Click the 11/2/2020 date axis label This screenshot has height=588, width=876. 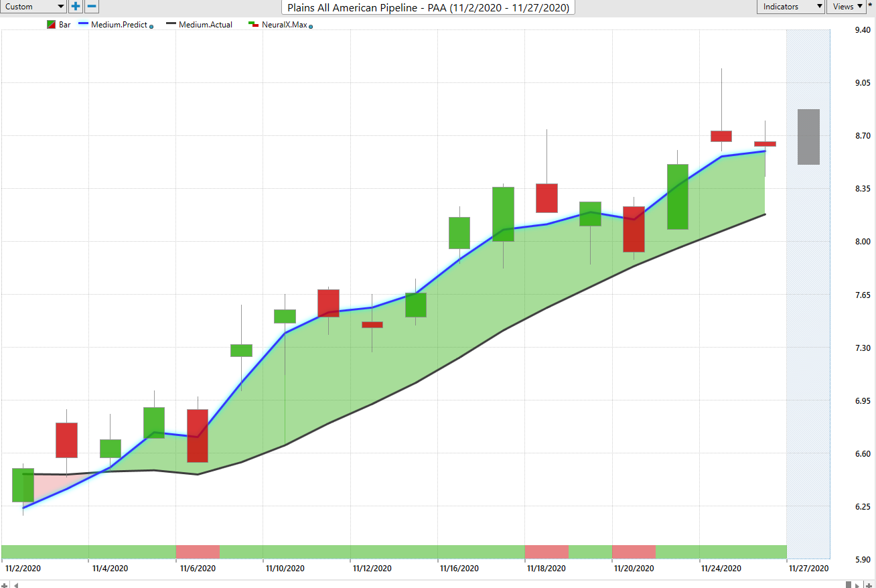pos(23,568)
